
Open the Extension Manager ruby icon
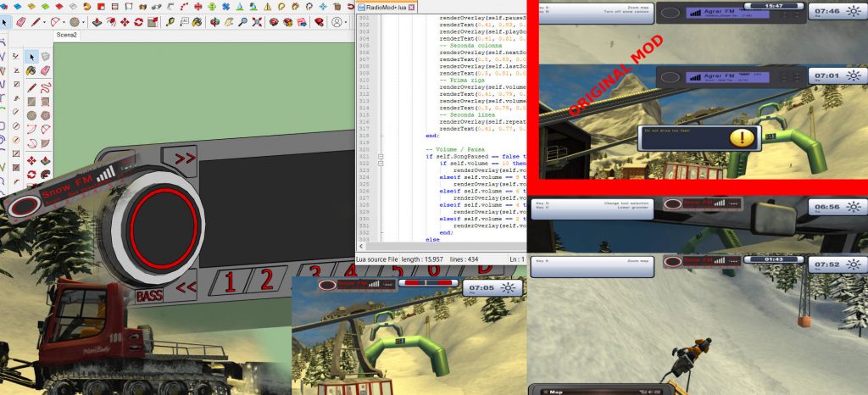click(x=319, y=22)
